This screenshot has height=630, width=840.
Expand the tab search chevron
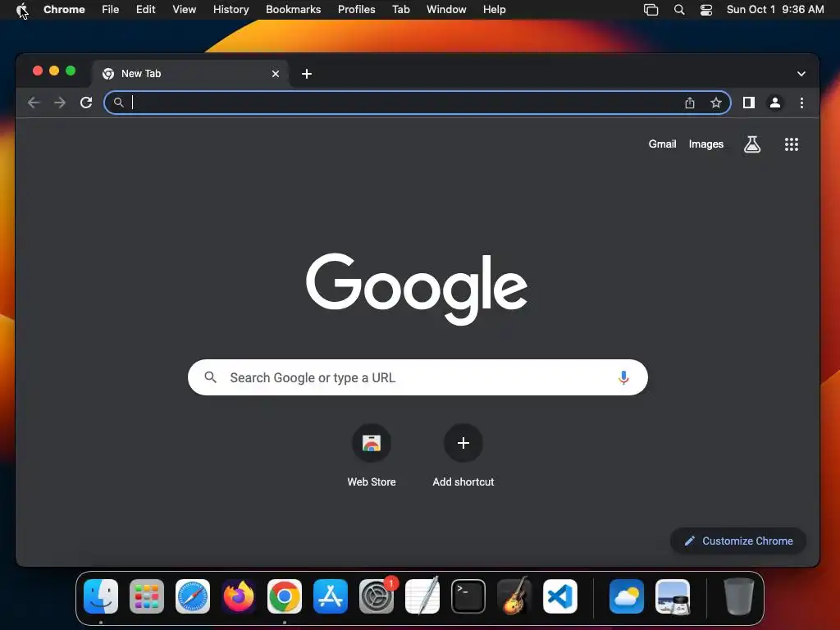[x=801, y=73]
